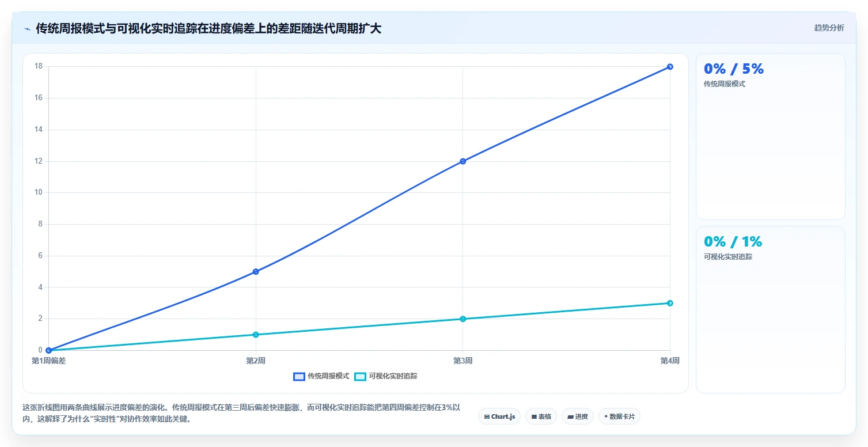The height and width of the screenshot is (447, 868).
Task: Click the chart description paragraph below
Action: tap(242, 414)
